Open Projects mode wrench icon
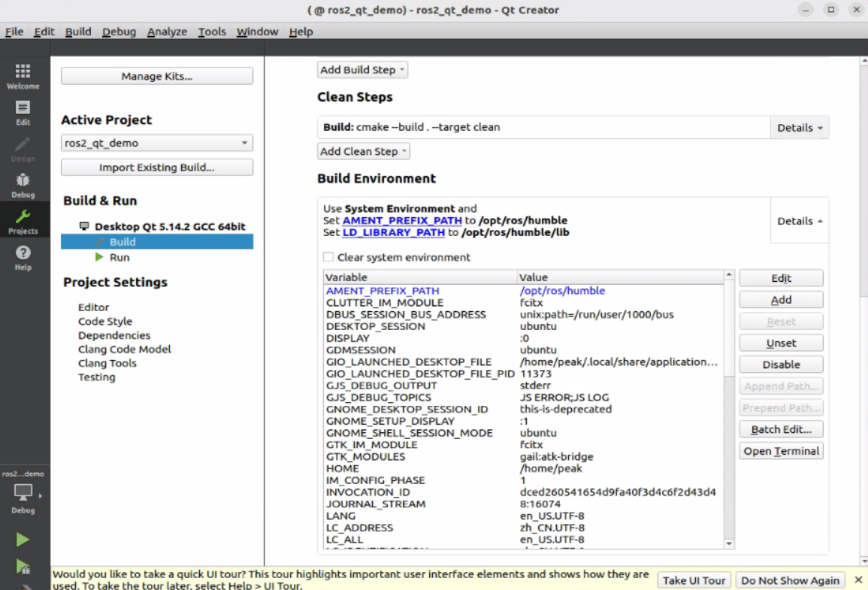The height and width of the screenshot is (590, 868). (x=23, y=221)
